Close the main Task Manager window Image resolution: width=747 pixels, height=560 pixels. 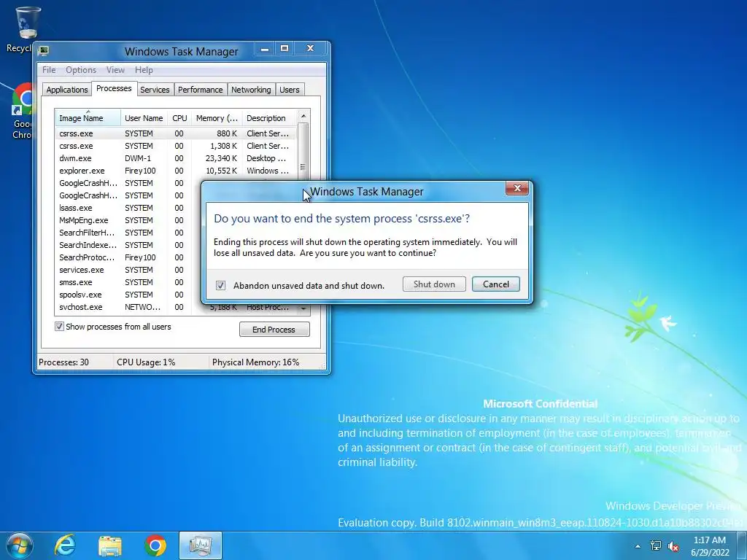[310, 49]
